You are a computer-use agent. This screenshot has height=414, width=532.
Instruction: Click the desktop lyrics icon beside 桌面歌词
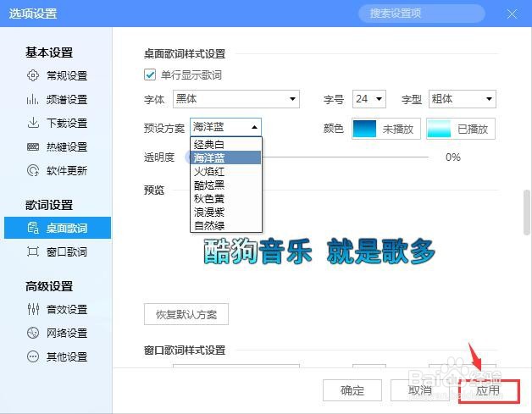coord(33,228)
